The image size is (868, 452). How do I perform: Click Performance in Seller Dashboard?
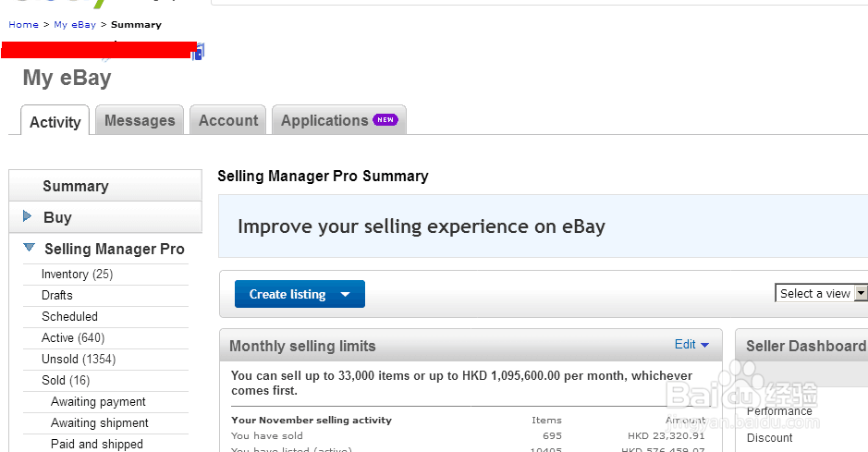coord(779,411)
